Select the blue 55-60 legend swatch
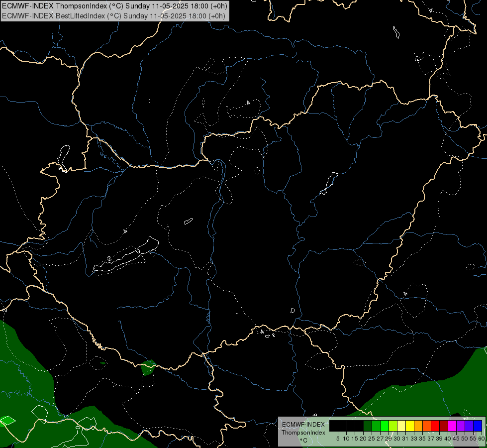The width and height of the screenshot is (487, 448). pyautogui.click(x=478, y=426)
